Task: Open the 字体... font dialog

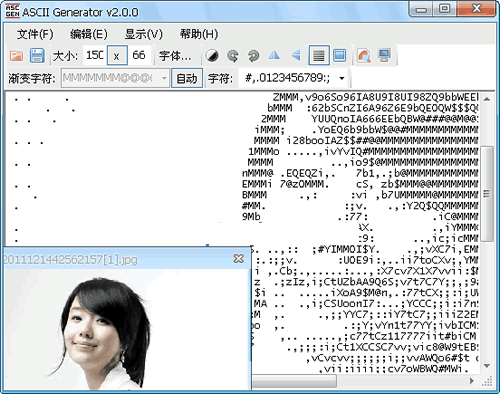Action: pos(175,56)
